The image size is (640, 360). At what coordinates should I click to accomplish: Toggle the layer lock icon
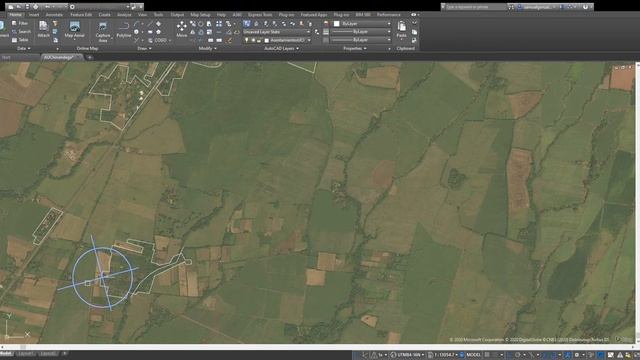point(259,40)
